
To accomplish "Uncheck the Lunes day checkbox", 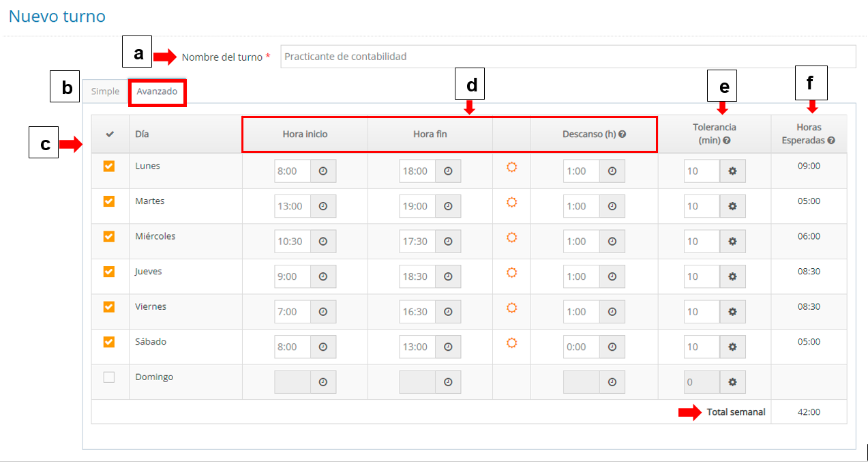I will tap(109, 167).
